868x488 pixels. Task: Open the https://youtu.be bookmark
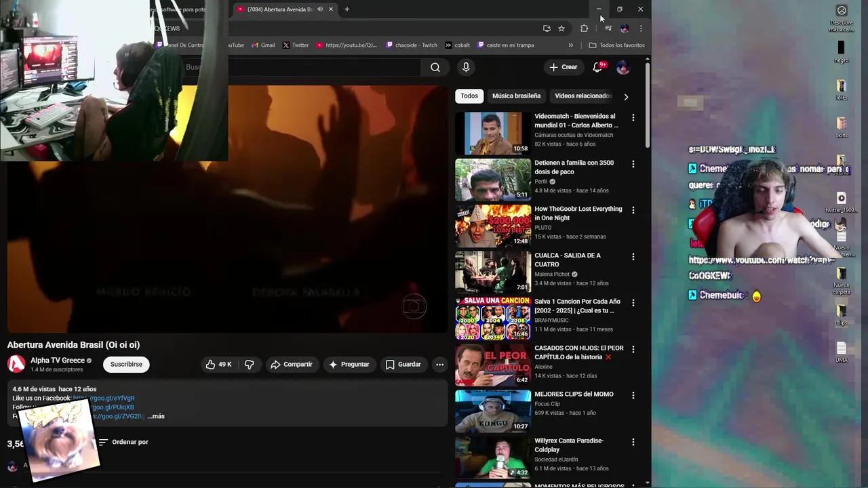(x=346, y=45)
